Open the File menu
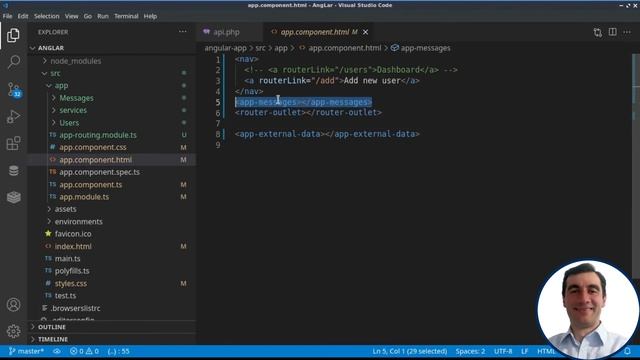The width and height of the screenshot is (640, 360). point(7,16)
